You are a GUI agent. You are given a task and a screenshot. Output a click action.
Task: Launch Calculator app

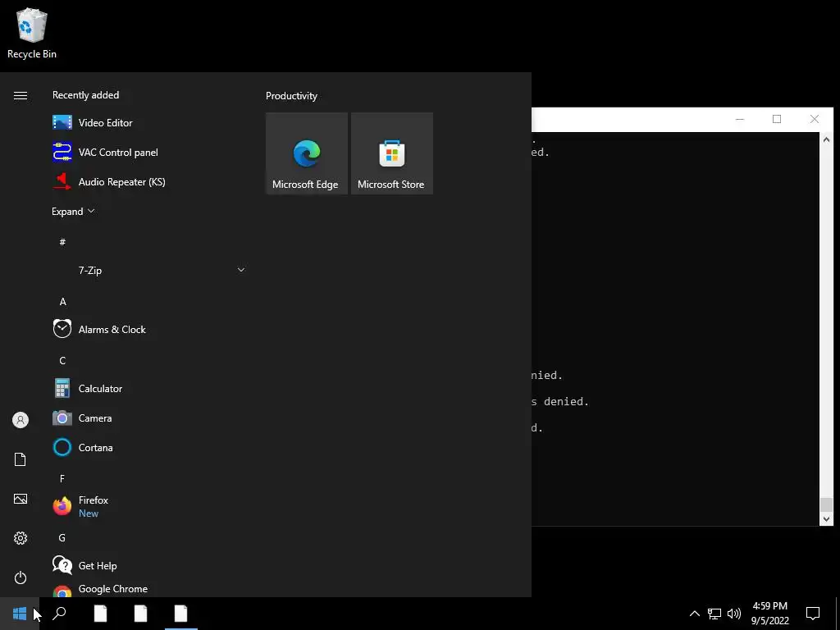pos(149,388)
